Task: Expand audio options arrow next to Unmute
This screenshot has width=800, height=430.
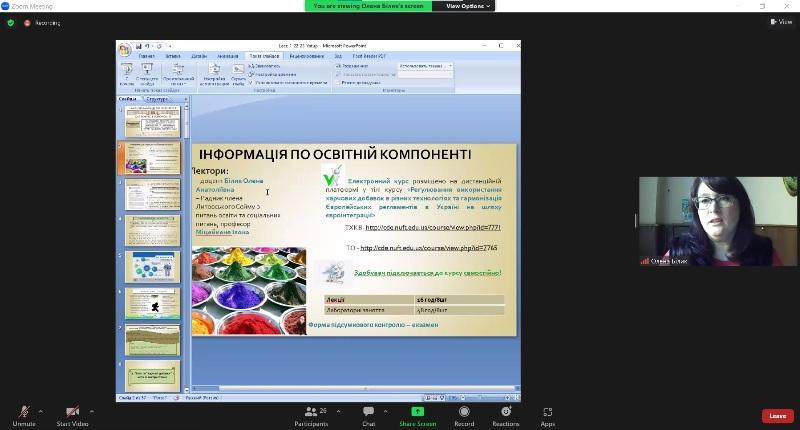Action: click(x=41, y=410)
